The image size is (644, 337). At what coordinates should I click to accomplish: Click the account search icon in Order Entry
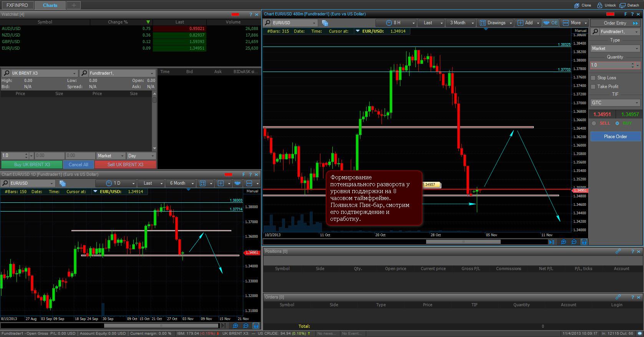[595, 32]
